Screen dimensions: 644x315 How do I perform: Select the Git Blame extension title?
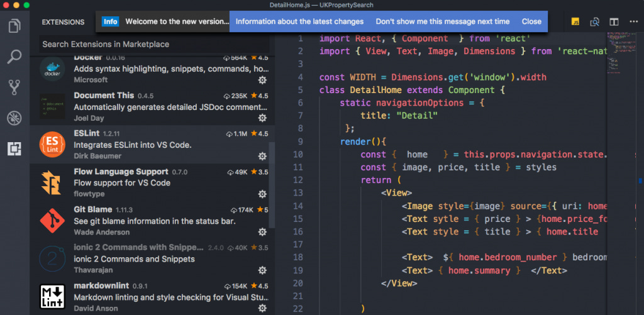tap(93, 209)
